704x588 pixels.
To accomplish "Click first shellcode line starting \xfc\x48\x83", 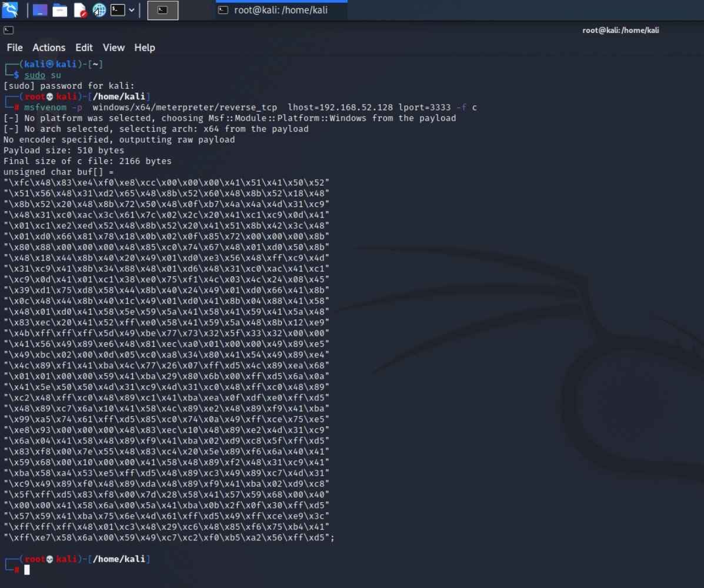I will pyautogui.click(x=166, y=183).
